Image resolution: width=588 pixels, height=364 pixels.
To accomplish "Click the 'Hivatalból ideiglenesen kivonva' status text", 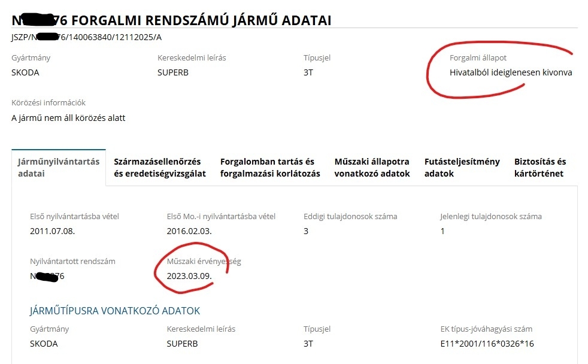I will tap(511, 72).
